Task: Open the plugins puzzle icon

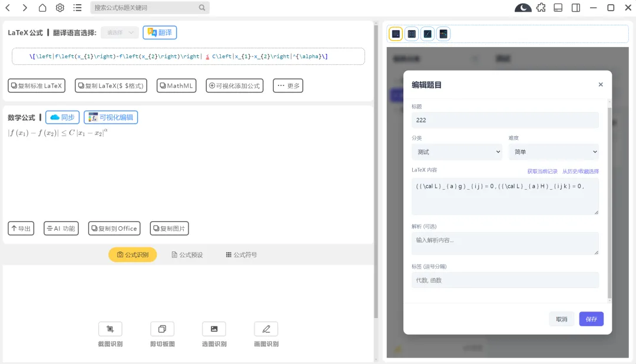Action: [x=541, y=7]
